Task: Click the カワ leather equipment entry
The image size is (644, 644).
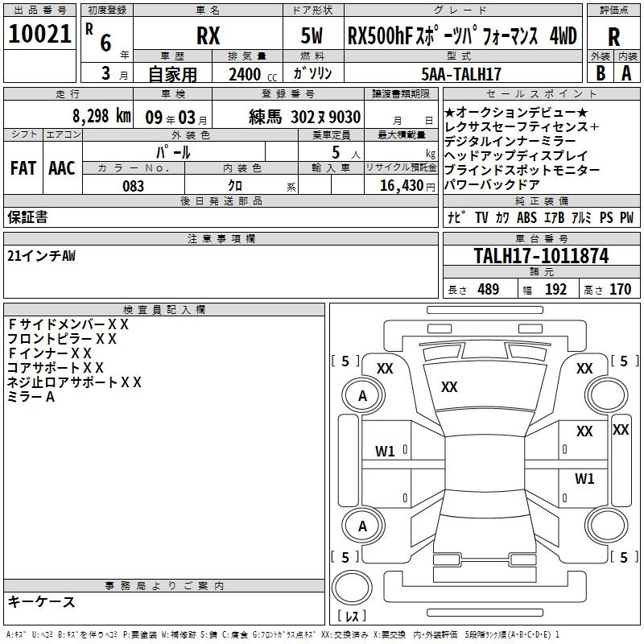Action: 502,217
